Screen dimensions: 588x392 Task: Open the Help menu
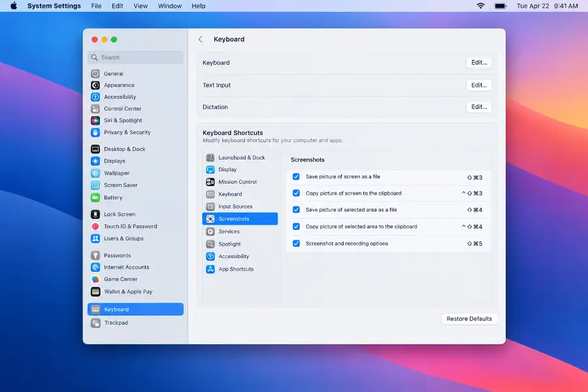point(199,6)
